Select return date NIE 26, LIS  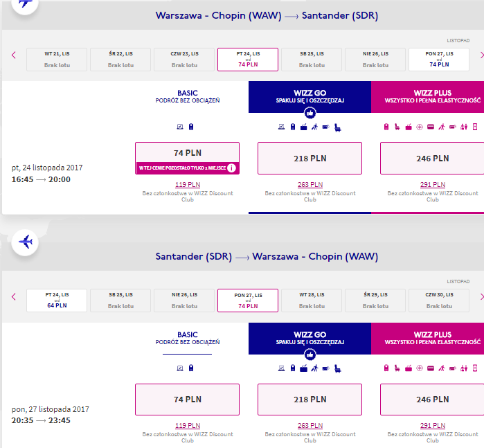click(184, 301)
